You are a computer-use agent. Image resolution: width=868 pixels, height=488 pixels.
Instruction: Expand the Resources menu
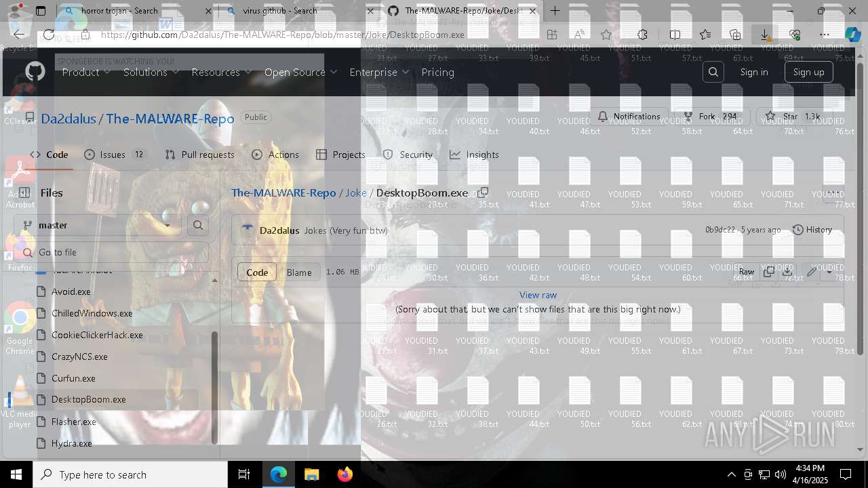tap(222, 72)
